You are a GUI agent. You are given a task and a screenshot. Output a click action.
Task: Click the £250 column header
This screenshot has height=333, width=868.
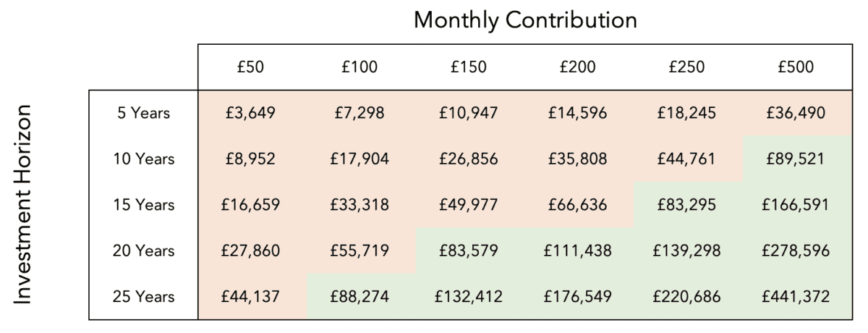click(x=686, y=67)
